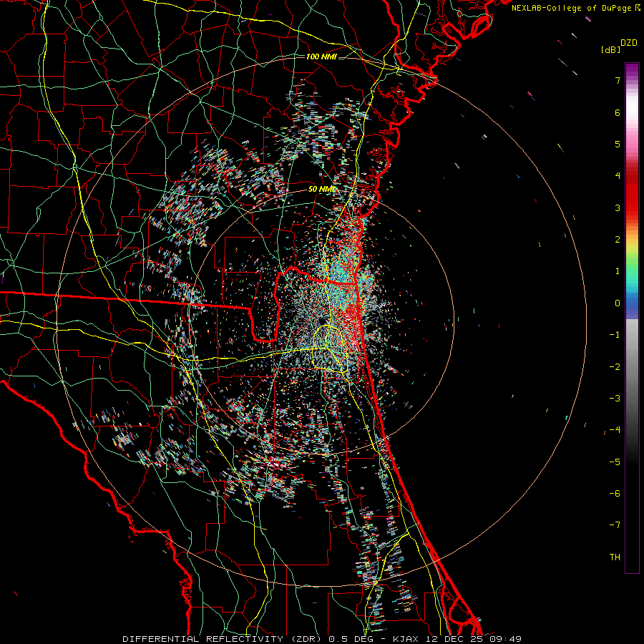Select the -3 scale label
The height and width of the screenshot is (644, 644).
pos(615,399)
